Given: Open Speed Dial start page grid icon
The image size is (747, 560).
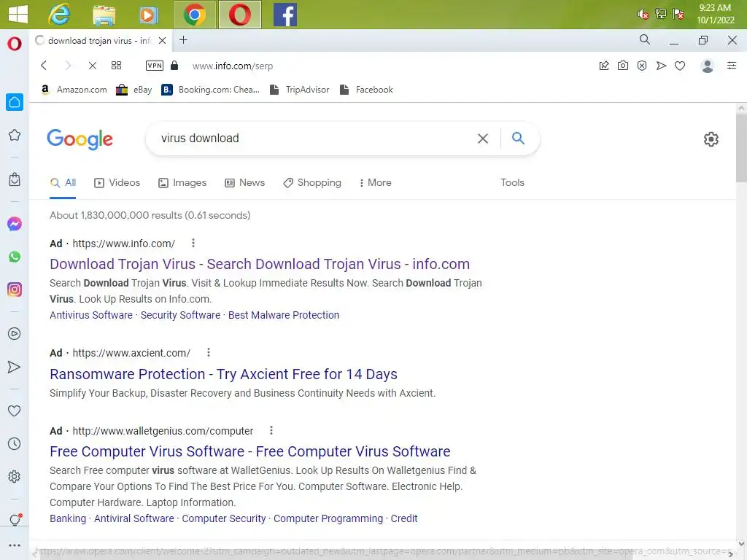Looking at the screenshot, I should point(116,66).
